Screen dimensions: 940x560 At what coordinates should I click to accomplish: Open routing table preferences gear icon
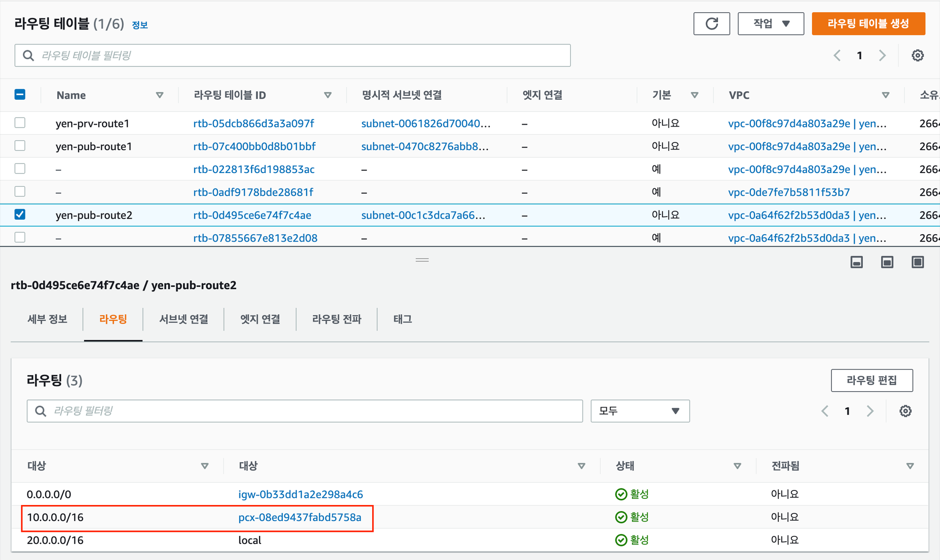917,55
